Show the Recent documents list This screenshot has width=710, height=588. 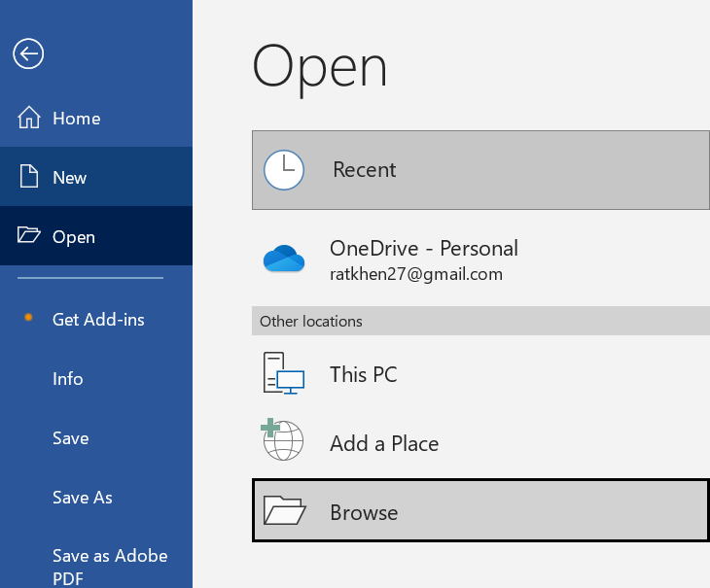pyautogui.click(x=365, y=170)
